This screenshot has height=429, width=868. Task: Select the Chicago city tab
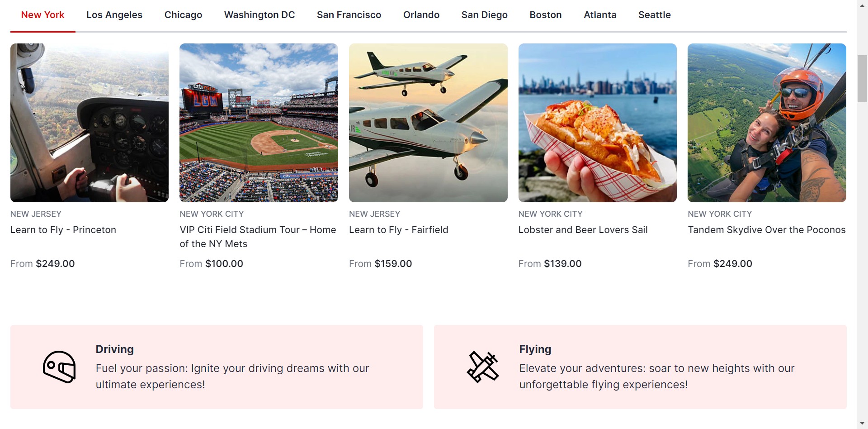pyautogui.click(x=183, y=15)
